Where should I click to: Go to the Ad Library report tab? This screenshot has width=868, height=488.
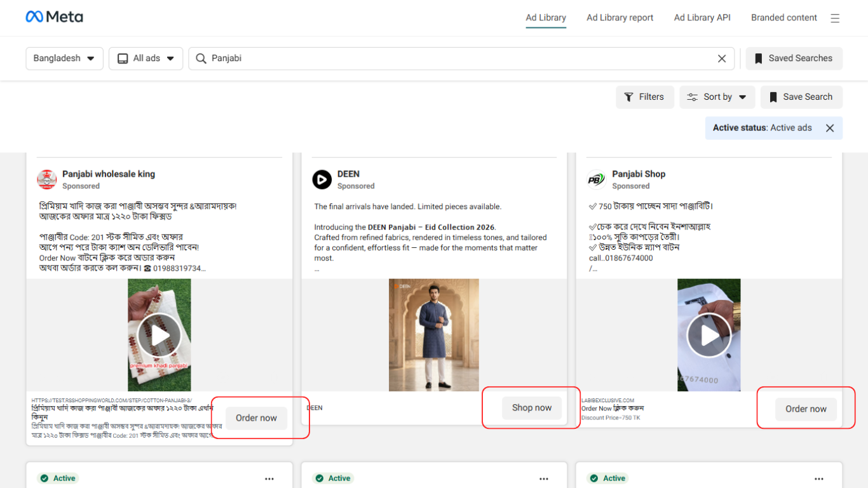(620, 18)
